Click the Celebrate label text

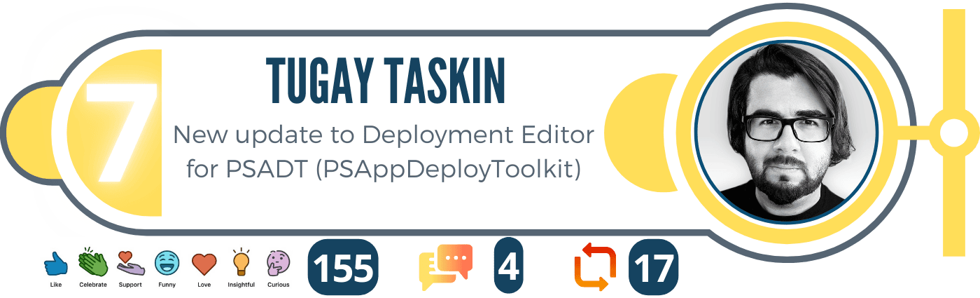pos(93,285)
